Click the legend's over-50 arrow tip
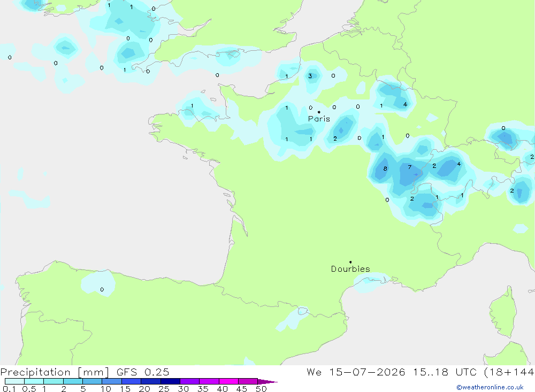Image resolution: width=535 pixels, height=392 pixels. [x=268, y=382]
